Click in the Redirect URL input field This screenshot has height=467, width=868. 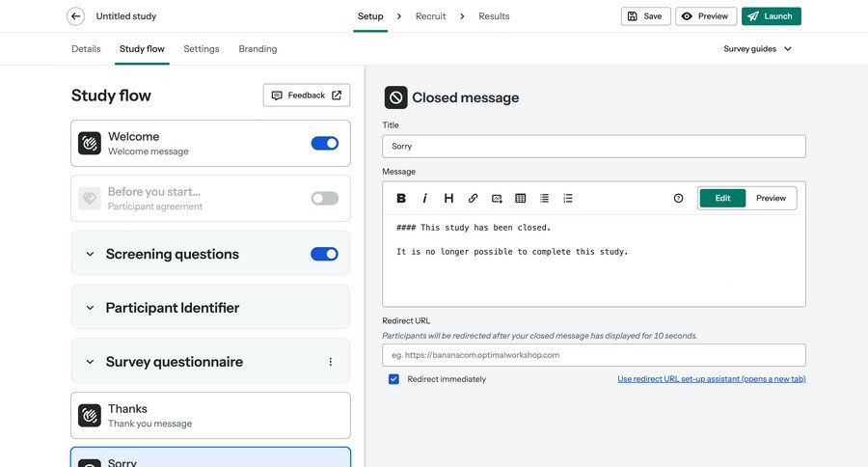click(593, 355)
